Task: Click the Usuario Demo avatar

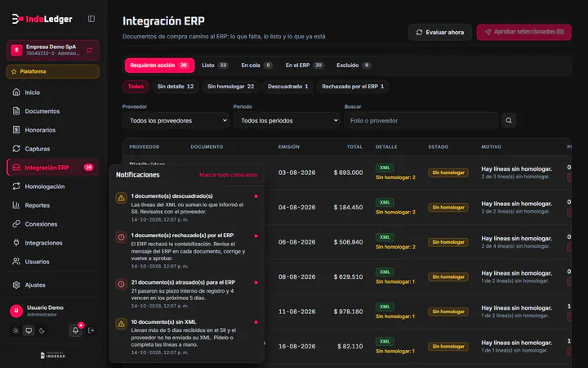Action: point(16,311)
